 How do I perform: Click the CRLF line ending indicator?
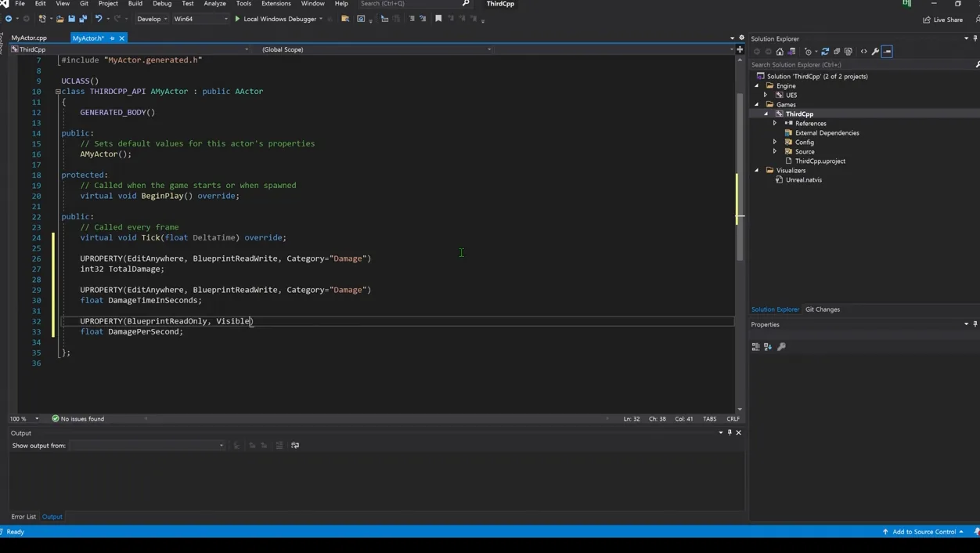[733, 419]
